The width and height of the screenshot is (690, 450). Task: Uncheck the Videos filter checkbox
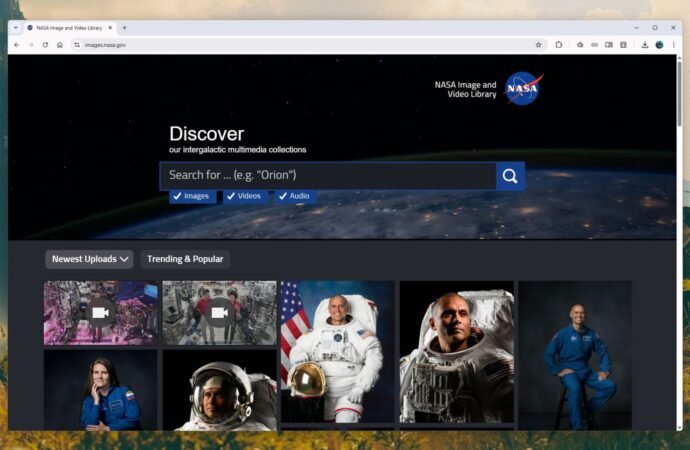tap(245, 196)
